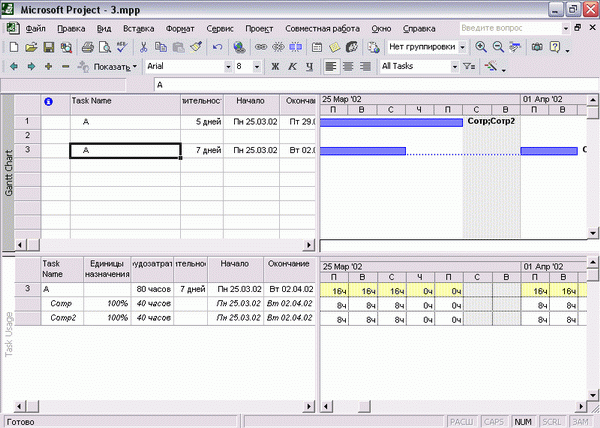Open the Формат menu
The image size is (600, 428).
(180, 29)
